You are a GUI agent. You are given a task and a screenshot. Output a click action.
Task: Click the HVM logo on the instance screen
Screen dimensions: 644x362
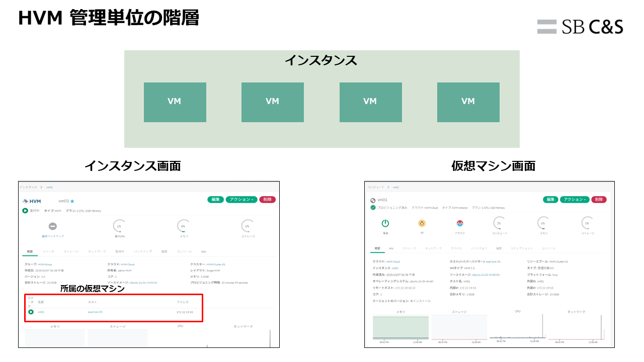25,201
